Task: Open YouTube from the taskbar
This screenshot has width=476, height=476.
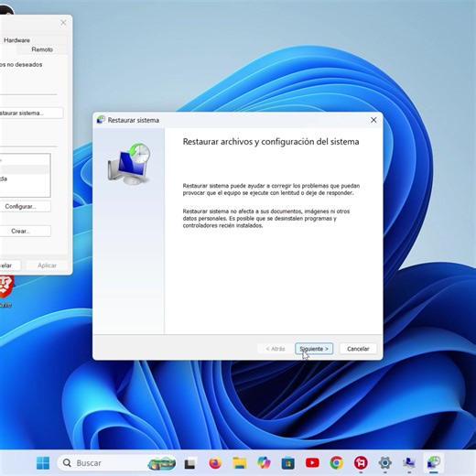Action: [312, 463]
